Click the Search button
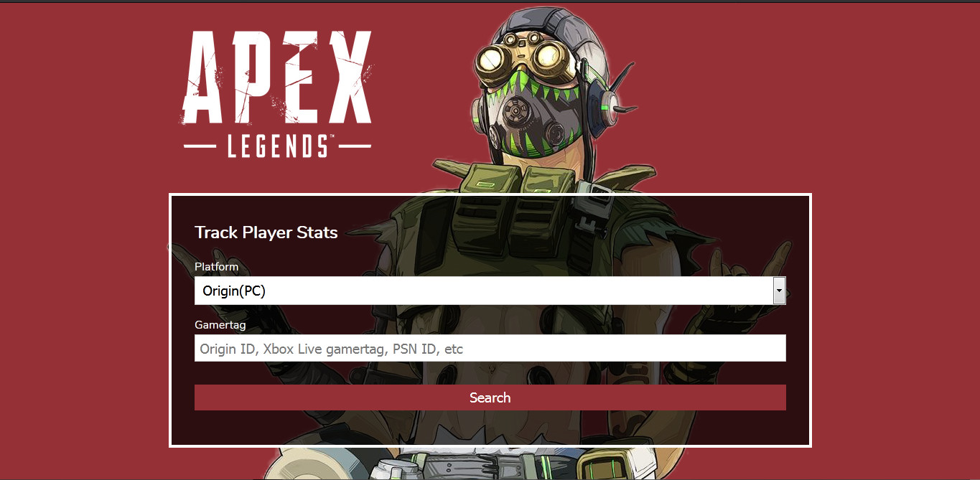Image resolution: width=980 pixels, height=480 pixels. click(x=490, y=397)
